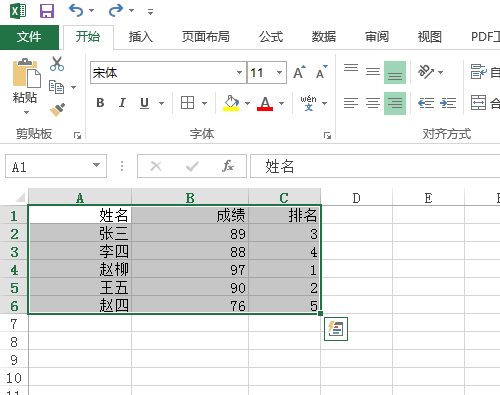Expand the Copy options arrow

[x=73, y=87]
